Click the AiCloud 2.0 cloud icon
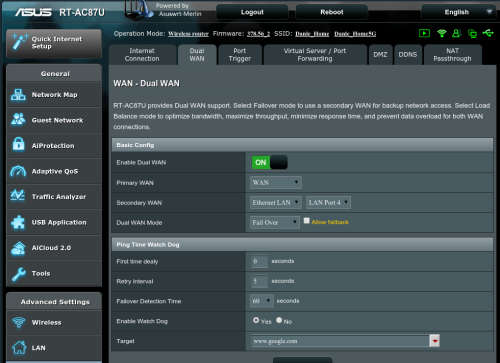500x363 pixels. (18, 248)
